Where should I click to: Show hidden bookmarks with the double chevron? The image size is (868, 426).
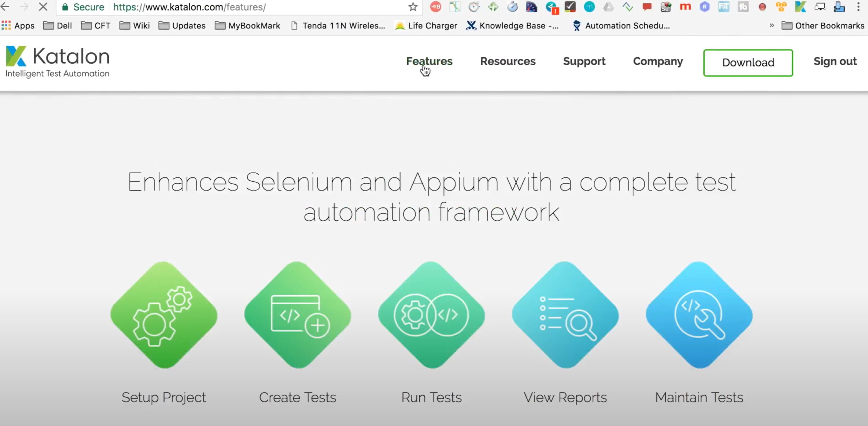tap(772, 26)
